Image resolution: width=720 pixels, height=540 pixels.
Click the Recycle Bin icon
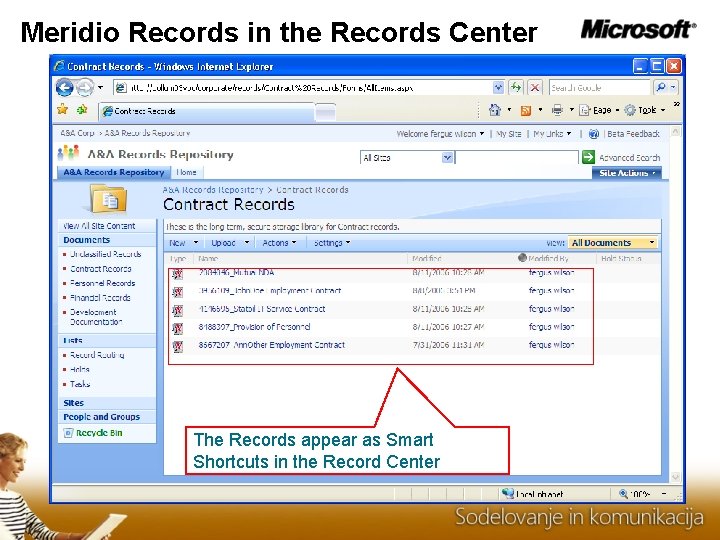pyautogui.click(x=68, y=433)
